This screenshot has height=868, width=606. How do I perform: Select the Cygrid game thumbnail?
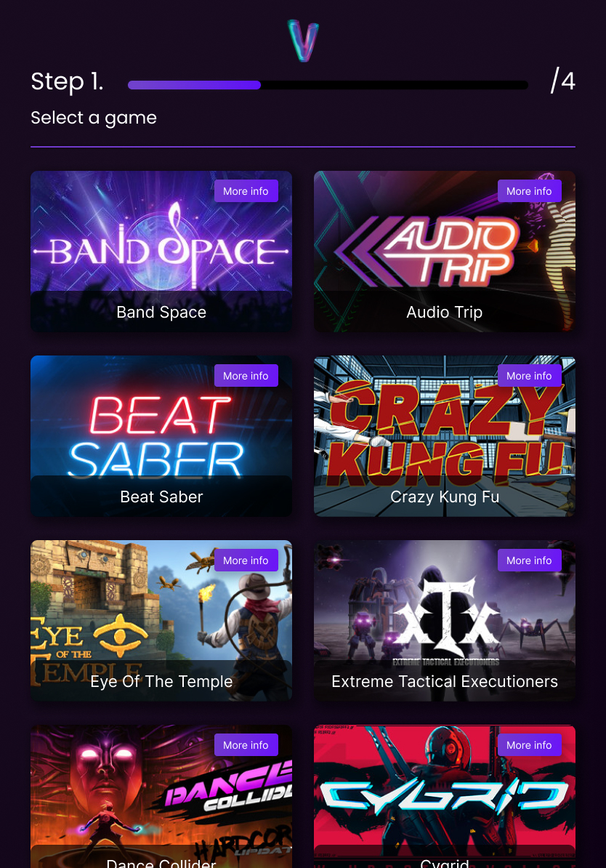[x=445, y=797]
